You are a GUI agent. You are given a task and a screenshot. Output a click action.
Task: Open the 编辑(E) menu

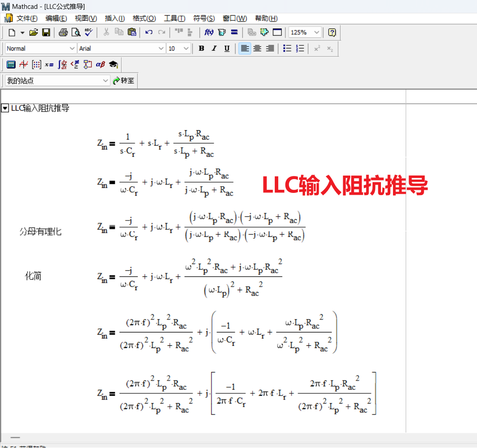click(56, 19)
